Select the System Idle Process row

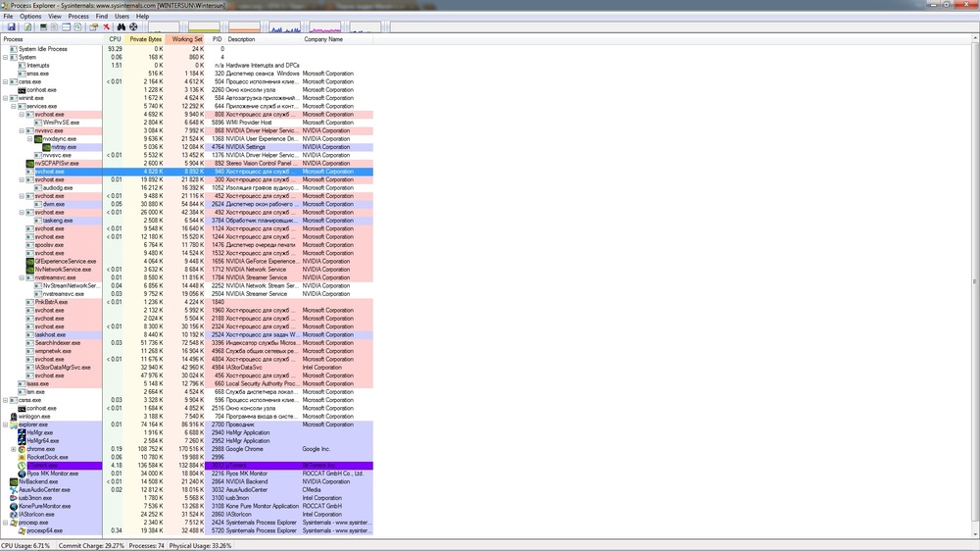187,49
